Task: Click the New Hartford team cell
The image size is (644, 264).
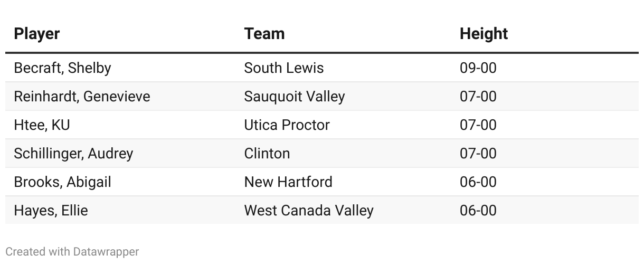Action: coord(288,182)
